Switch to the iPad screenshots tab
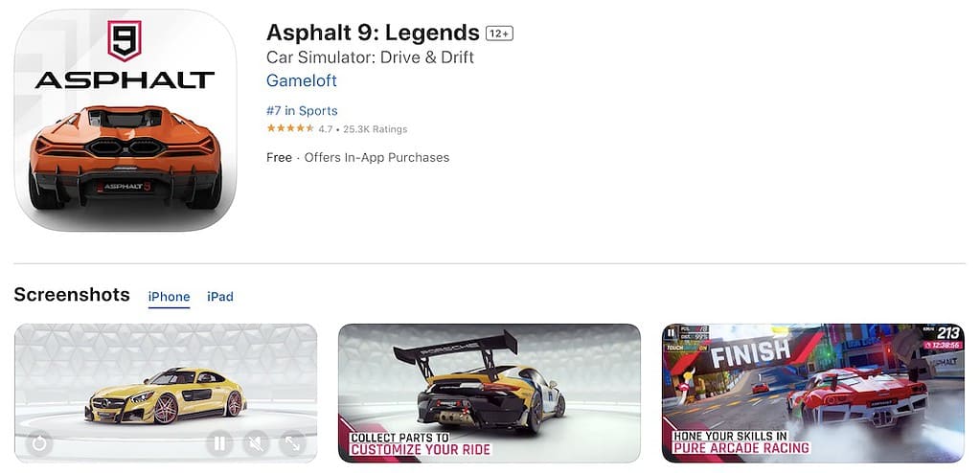The image size is (980, 473). [220, 297]
